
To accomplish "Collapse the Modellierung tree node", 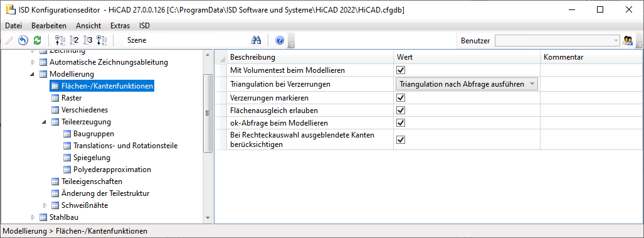I will click(32, 74).
